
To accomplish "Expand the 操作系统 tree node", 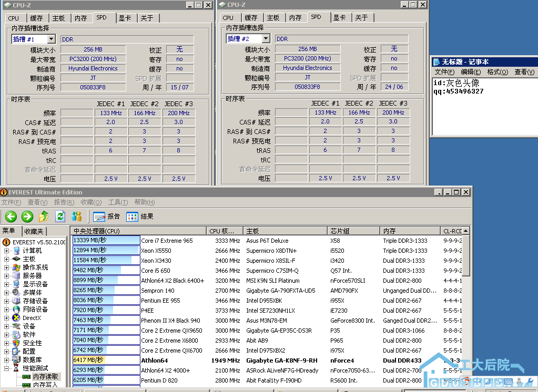I will 6,267.
